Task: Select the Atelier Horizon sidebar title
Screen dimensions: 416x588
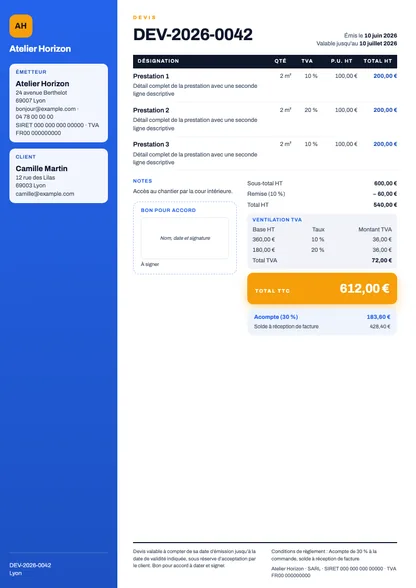Action: tap(40, 49)
